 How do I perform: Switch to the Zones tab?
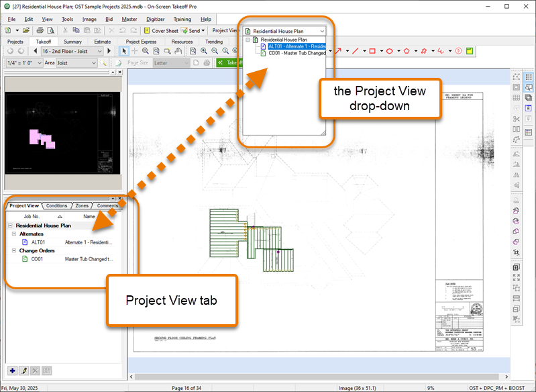tap(82, 205)
